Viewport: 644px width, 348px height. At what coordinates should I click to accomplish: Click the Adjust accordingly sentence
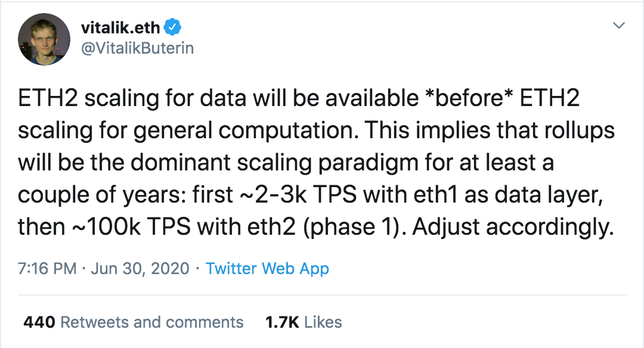(x=513, y=228)
